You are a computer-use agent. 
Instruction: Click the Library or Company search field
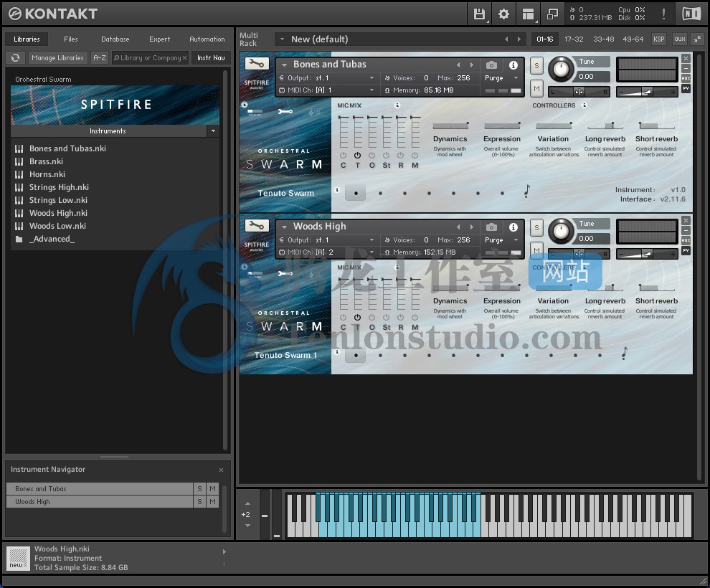coord(150,58)
